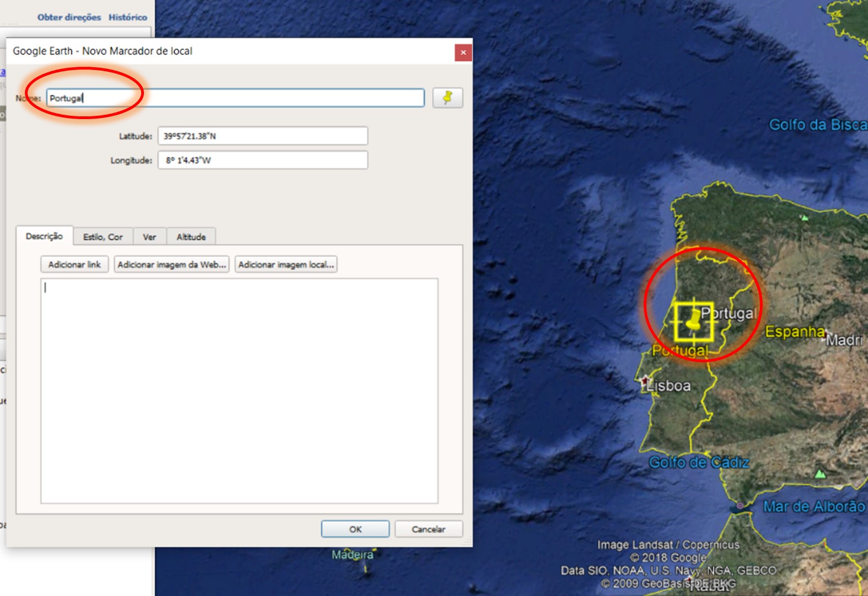This screenshot has width=868, height=596.
Task: Click the purple marker at the Gibraltar strait
Action: (x=740, y=506)
